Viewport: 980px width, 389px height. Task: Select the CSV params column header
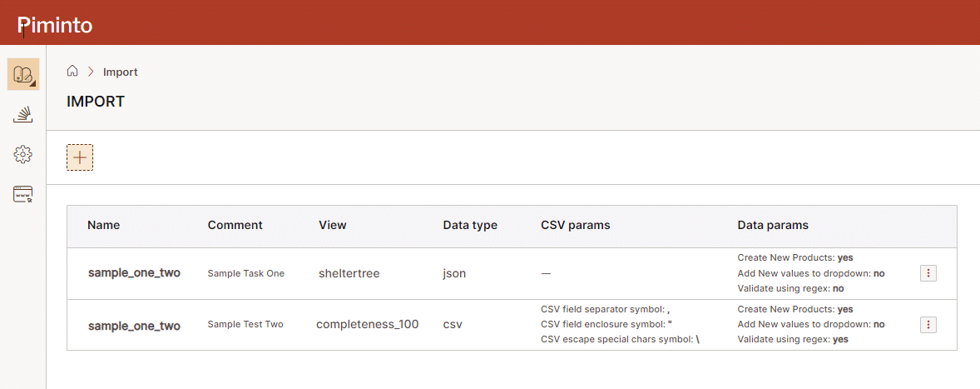(576, 225)
